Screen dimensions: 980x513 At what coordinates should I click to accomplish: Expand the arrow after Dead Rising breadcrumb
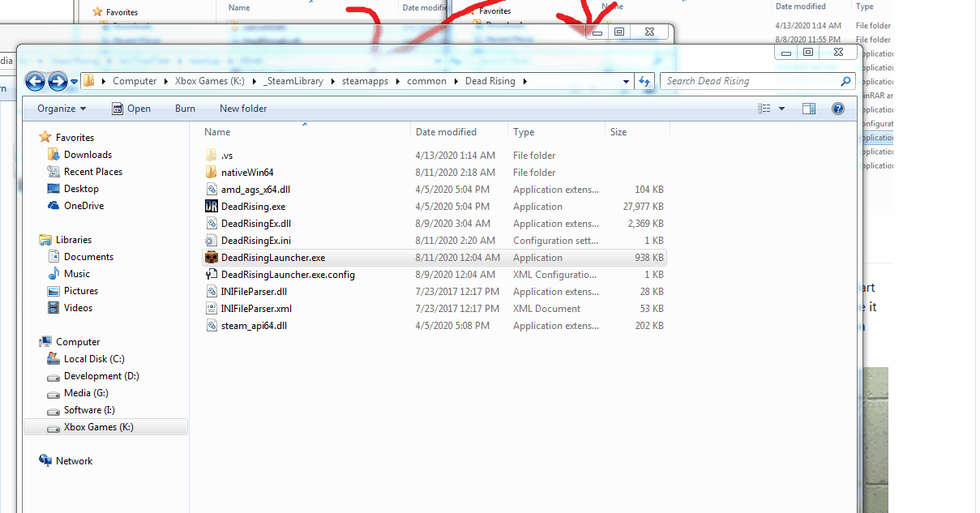point(524,81)
